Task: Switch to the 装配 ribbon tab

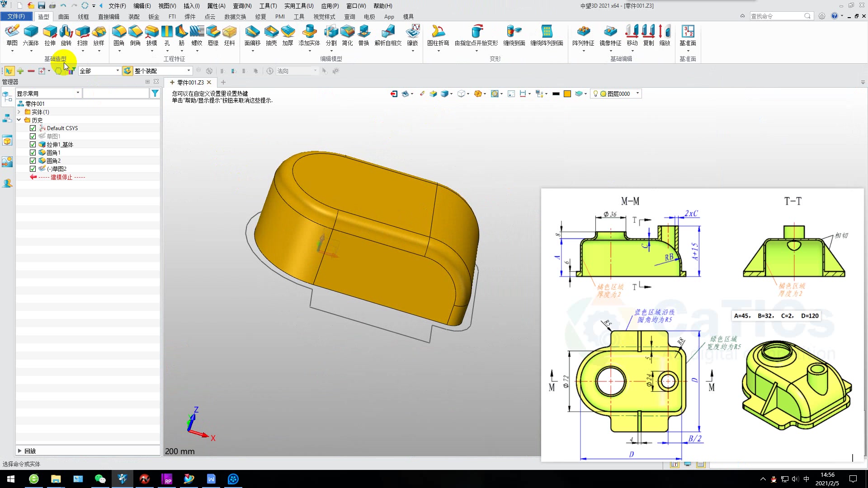Action: [134, 16]
